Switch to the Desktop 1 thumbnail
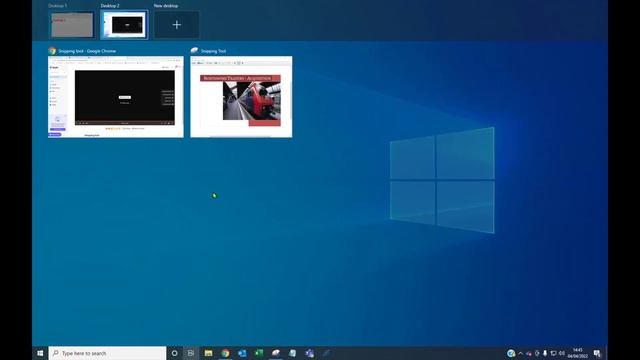The image size is (640, 360). [x=72, y=24]
